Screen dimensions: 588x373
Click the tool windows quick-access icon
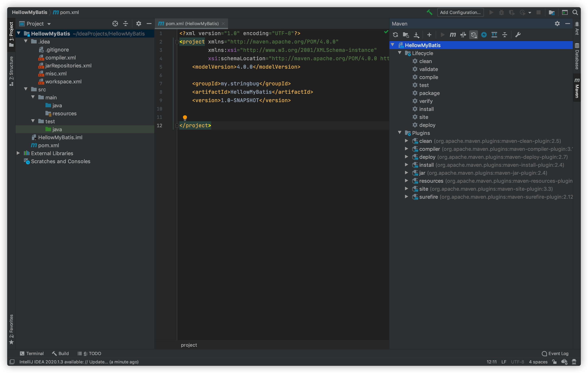[12, 362]
